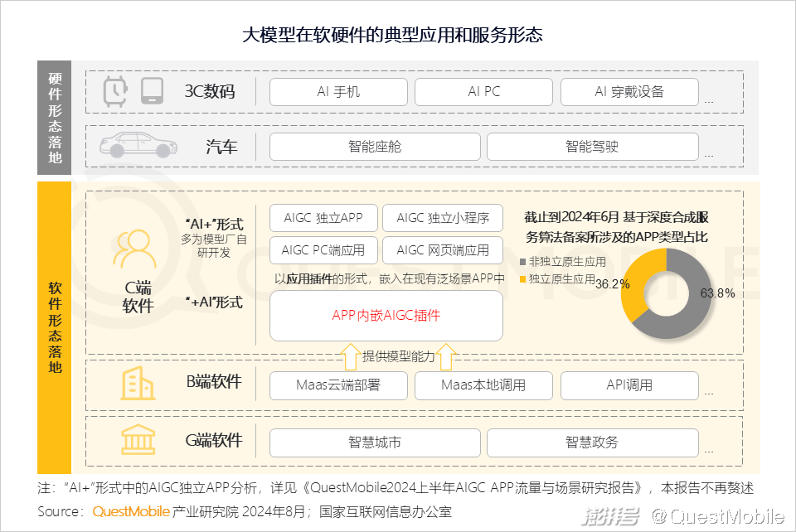Click the smartwatch icon beside 3C数码
796x532 pixels.
pos(114,91)
